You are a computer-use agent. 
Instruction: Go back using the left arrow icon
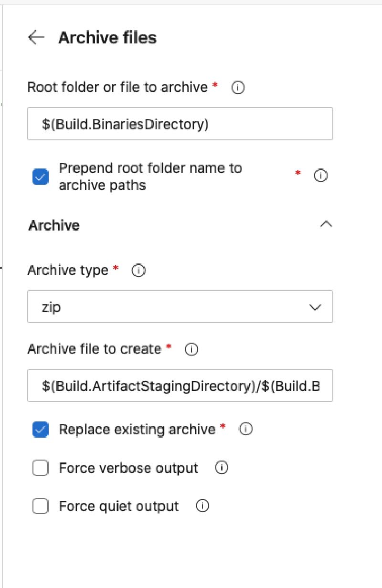tap(36, 38)
